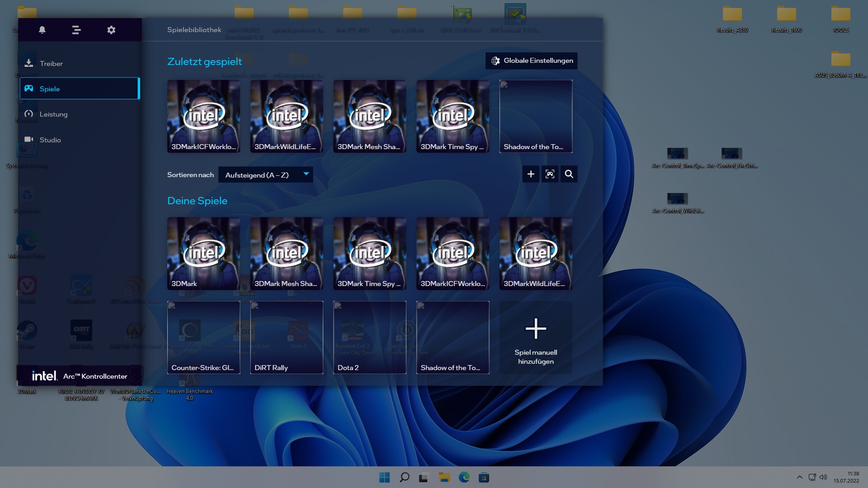Viewport: 868px width, 488px height.
Task: Click the search magnifier icon
Action: 569,174
